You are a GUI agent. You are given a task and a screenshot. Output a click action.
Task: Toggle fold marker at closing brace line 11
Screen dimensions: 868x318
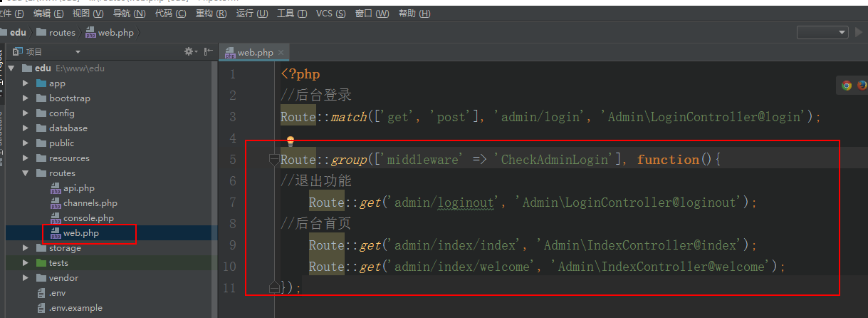click(x=274, y=287)
